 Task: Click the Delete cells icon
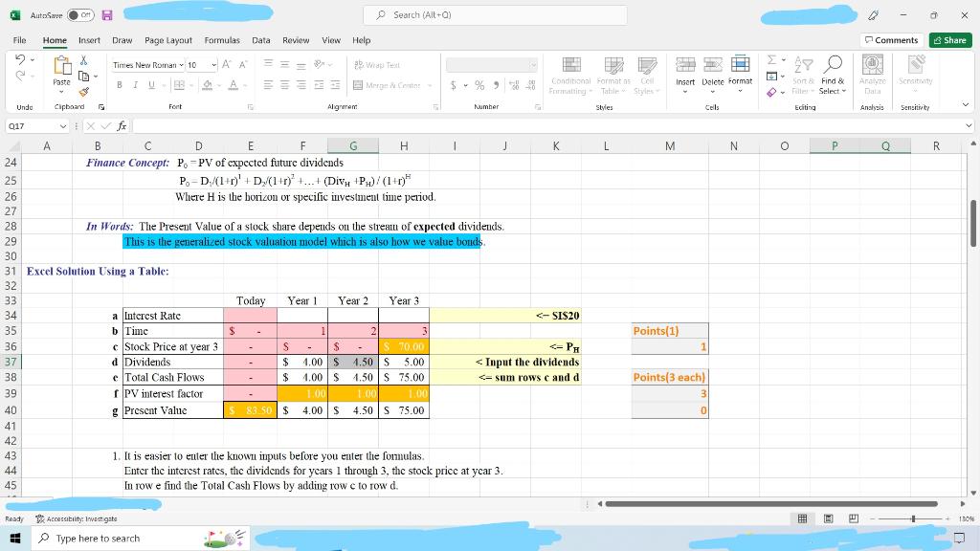click(x=712, y=64)
